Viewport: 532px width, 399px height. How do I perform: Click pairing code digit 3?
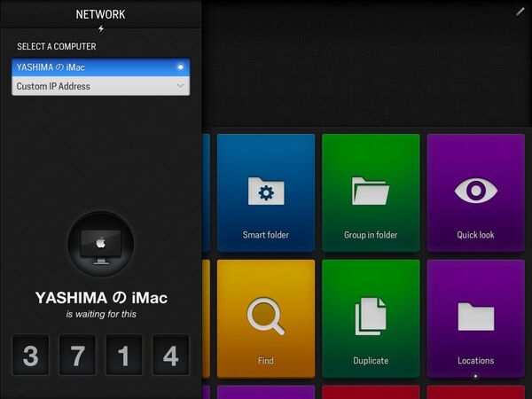pos(30,356)
